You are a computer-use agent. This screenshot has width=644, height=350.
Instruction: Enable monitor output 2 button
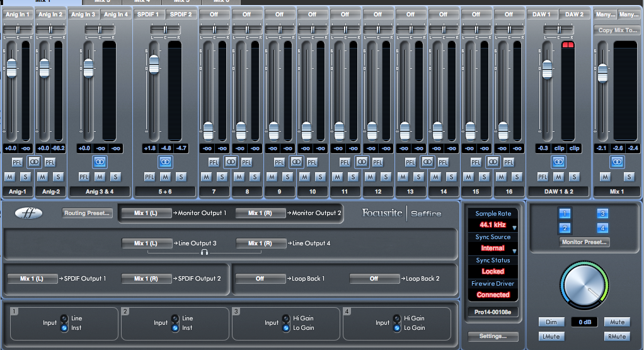point(565,228)
